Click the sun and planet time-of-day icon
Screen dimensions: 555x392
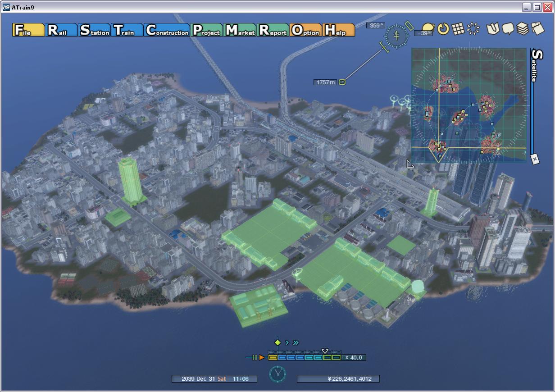[x=428, y=28]
